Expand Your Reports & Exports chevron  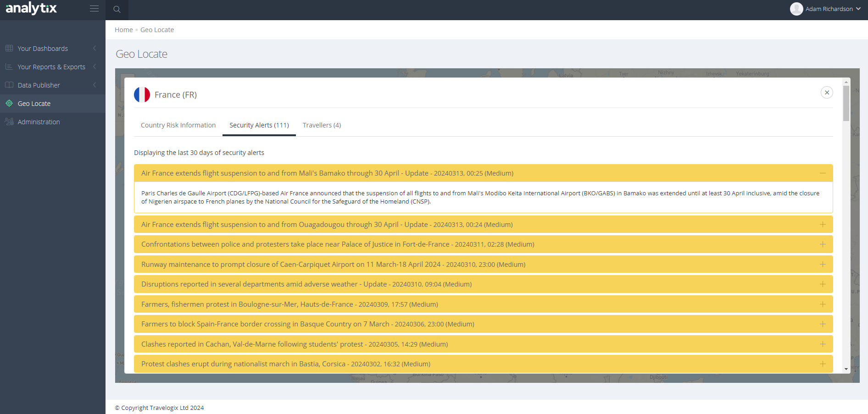tap(95, 66)
